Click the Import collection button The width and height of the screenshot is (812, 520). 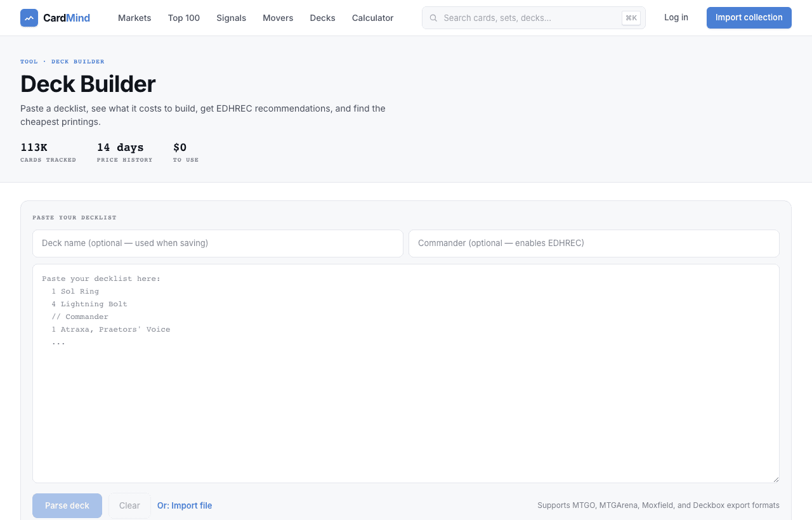[749, 18]
